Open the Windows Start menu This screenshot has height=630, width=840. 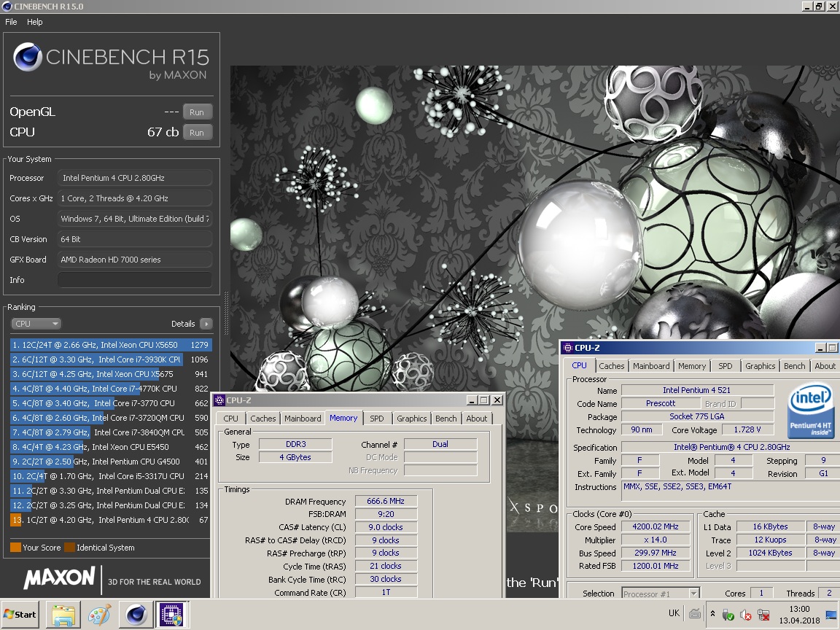coord(20,615)
